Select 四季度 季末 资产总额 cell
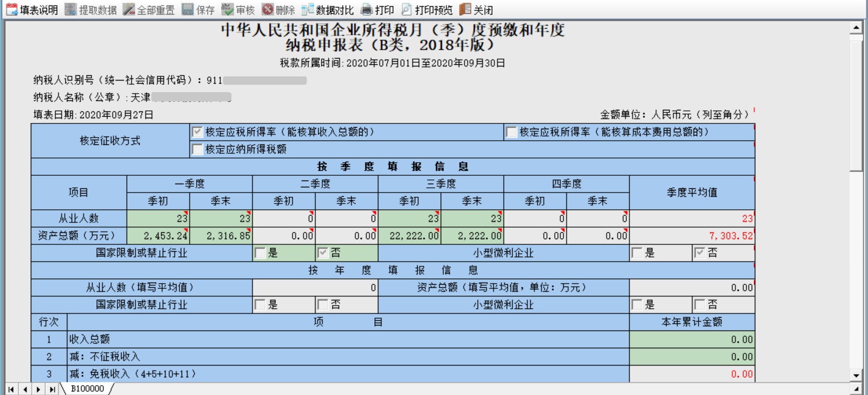The width and height of the screenshot is (868, 395). (x=598, y=235)
